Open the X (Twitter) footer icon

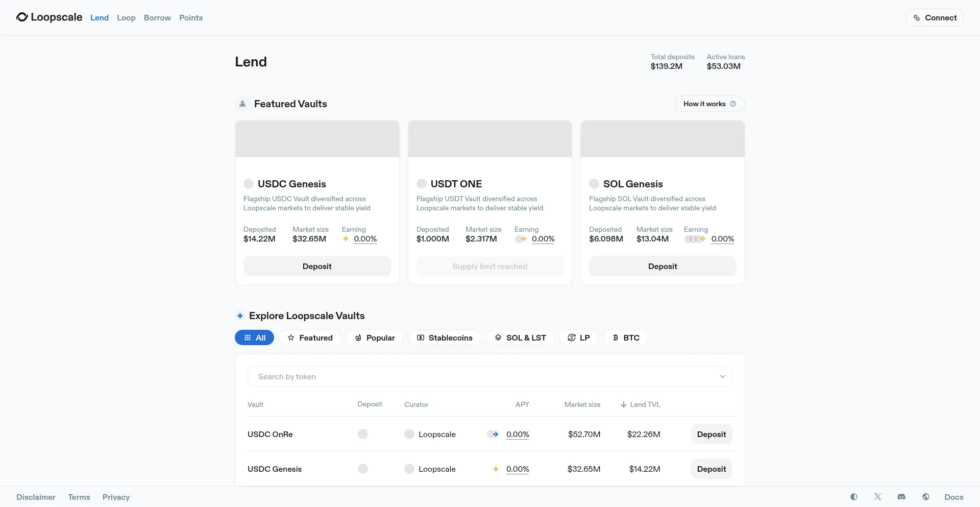coord(878,497)
